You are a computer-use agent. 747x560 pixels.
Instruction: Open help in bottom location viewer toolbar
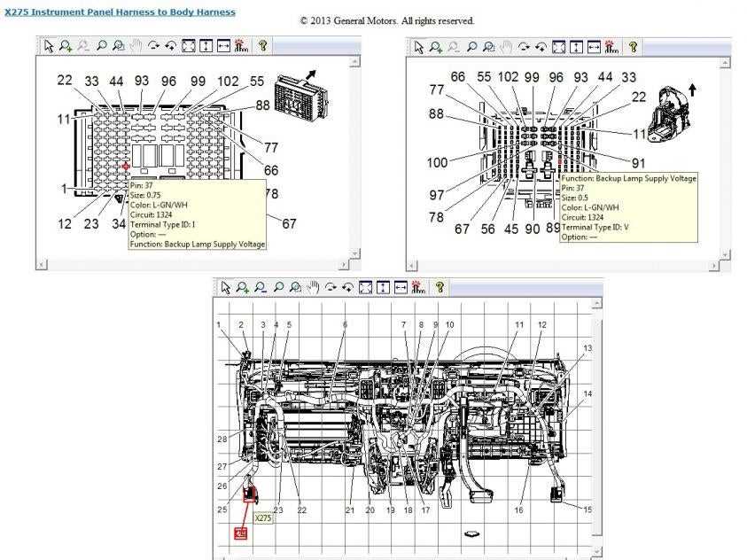tap(440, 287)
